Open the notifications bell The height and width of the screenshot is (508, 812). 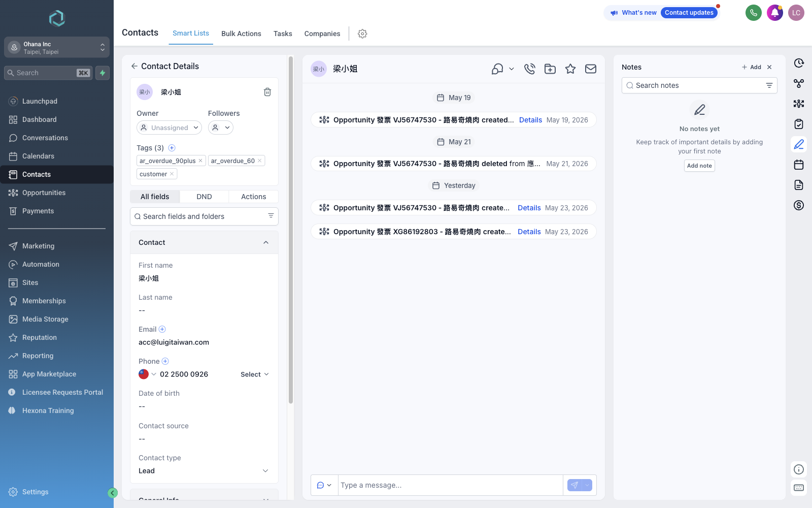click(775, 13)
